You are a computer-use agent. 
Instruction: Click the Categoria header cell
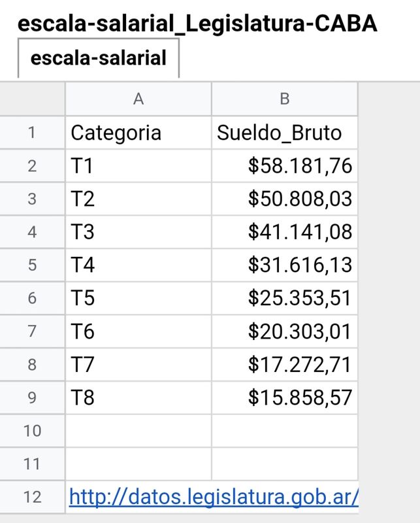[138, 133]
